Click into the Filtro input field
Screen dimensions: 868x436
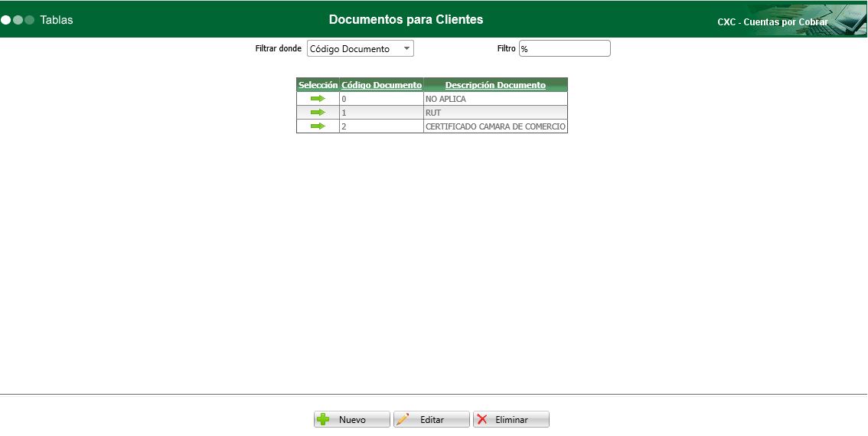point(565,49)
